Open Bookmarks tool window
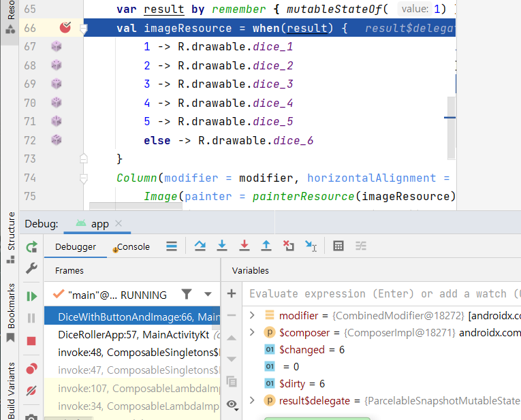 tap(11, 312)
